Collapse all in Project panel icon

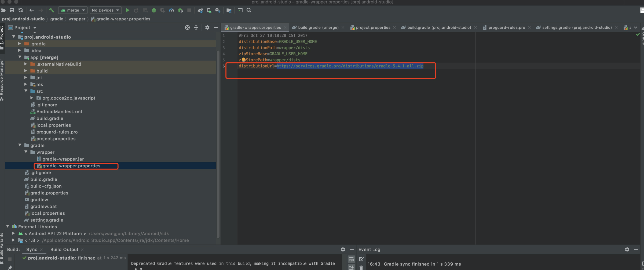(x=196, y=27)
